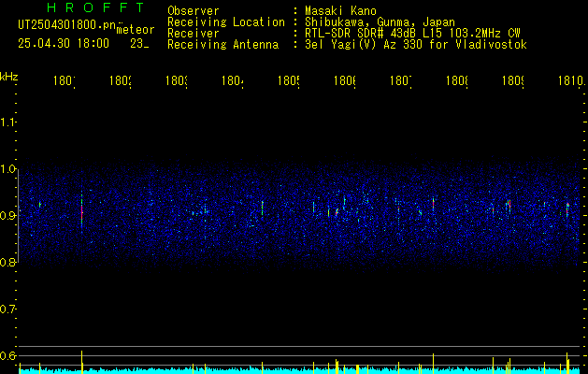588x374 pixels.
Task: Click the bright red-green echo streak after 1801
Action: tap(81, 210)
